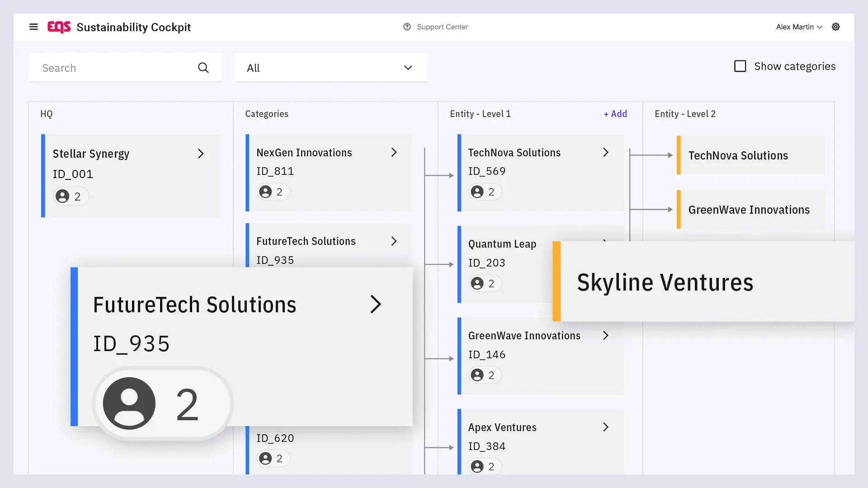Expand the Apex Ventures chevron
This screenshot has height=488, width=868.
606,427
